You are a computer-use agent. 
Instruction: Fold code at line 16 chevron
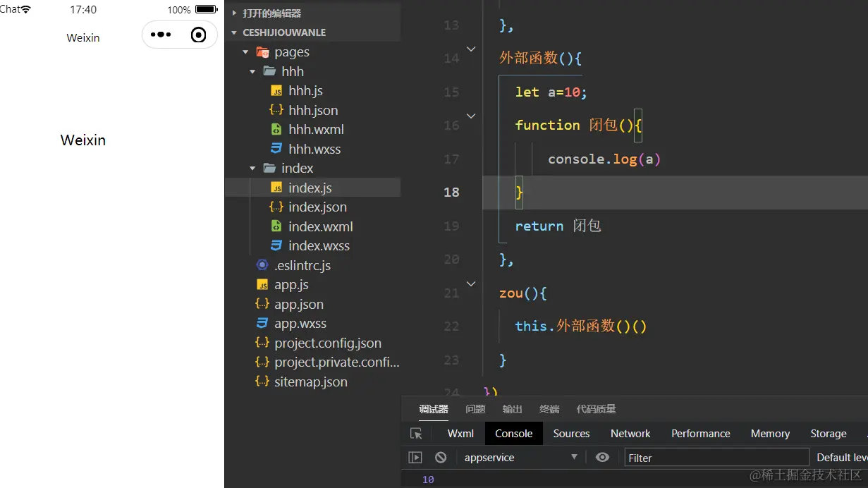[471, 116]
